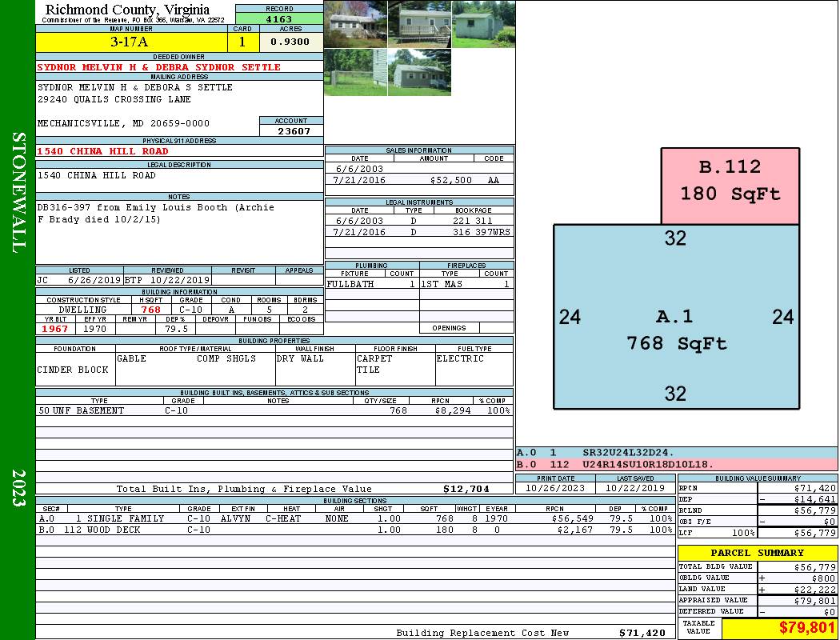Select the map number 3-17A field
This screenshot has height=640, width=840.
[131, 42]
